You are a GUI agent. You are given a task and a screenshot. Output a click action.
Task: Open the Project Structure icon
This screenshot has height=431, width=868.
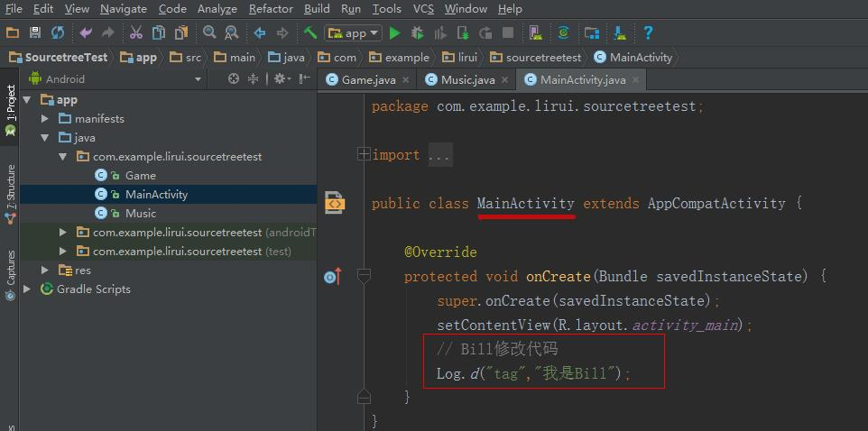tap(592, 33)
